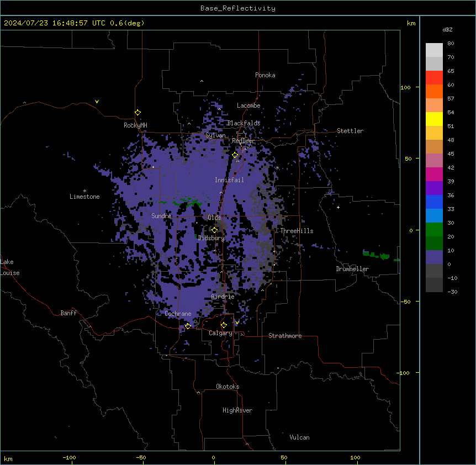The height and width of the screenshot is (465, 476).
Task: Choose the royal blue 33-36 dBZ swatch
Action: [x=434, y=202]
